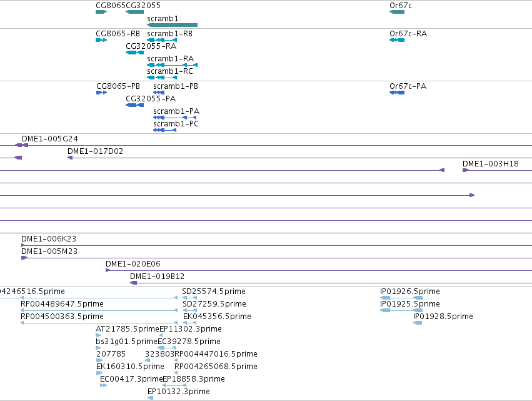
Task: Select the CG32055 gene glyph
Action: [x=134, y=12]
